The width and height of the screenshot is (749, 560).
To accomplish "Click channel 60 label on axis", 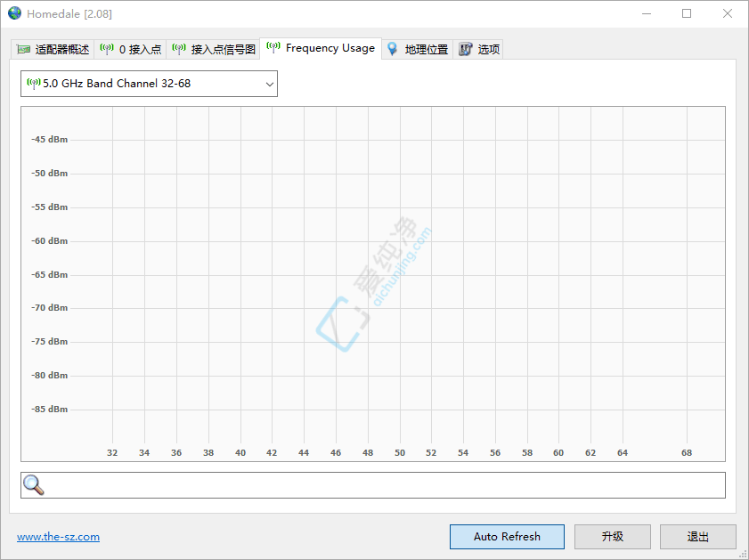I will point(558,452).
